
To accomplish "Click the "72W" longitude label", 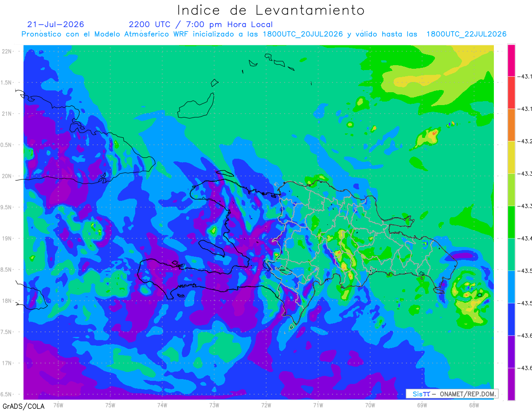I will click(x=266, y=405).
